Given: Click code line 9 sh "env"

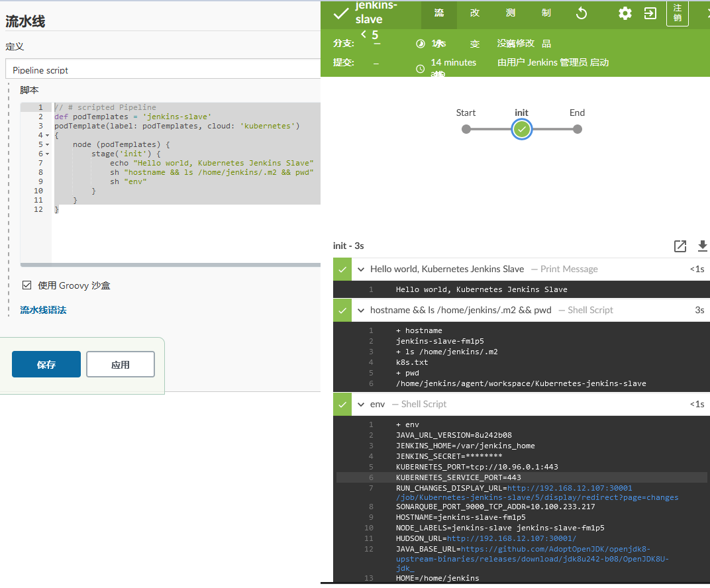Looking at the screenshot, I should (x=128, y=181).
